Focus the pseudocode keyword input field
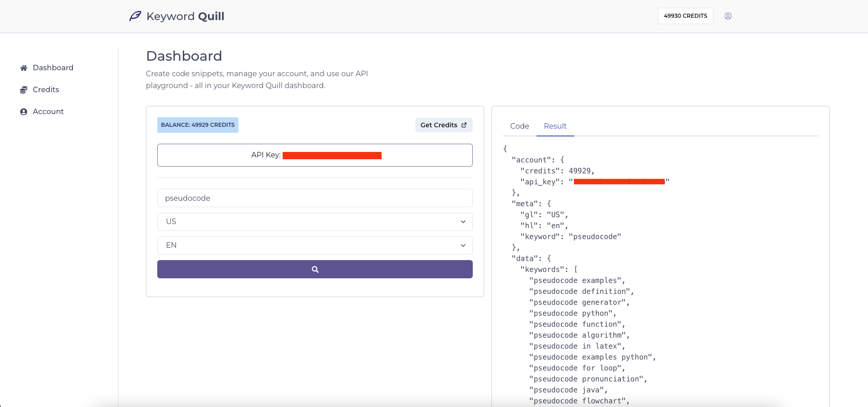 pos(315,198)
